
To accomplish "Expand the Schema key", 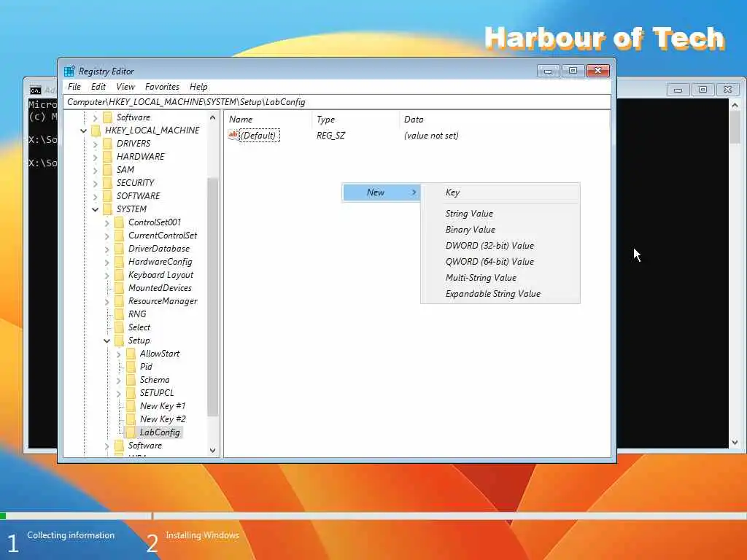I will click(x=119, y=380).
